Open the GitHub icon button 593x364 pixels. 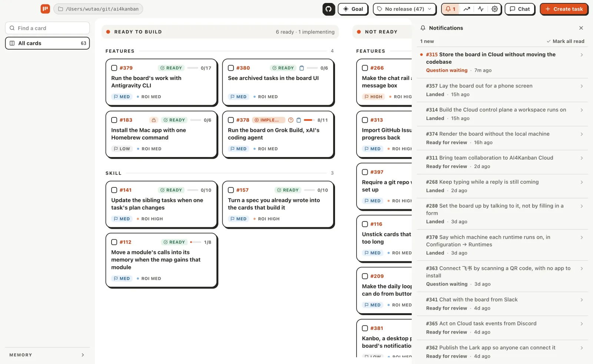pos(329,9)
